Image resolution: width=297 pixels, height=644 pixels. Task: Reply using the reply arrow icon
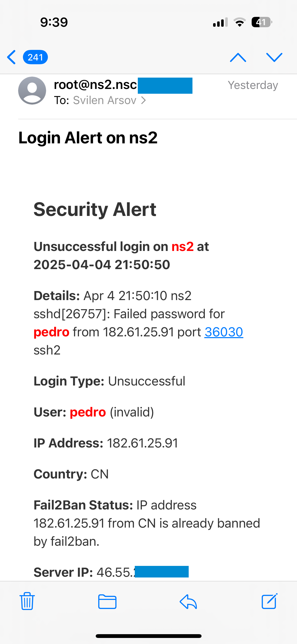coord(188,602)
